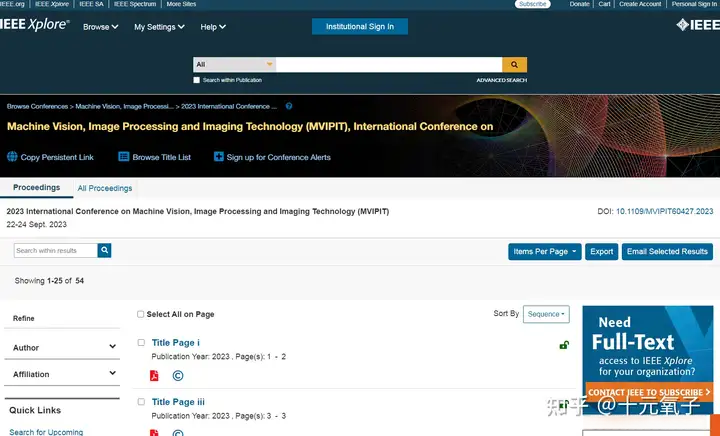Open the ADVANCED SEARCH link

[501, 80]
